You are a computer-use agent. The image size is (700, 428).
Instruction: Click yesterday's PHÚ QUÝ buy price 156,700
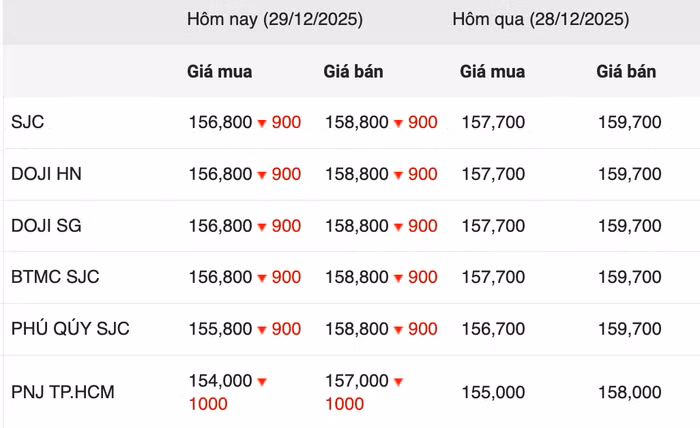click(x=492, y=329)
